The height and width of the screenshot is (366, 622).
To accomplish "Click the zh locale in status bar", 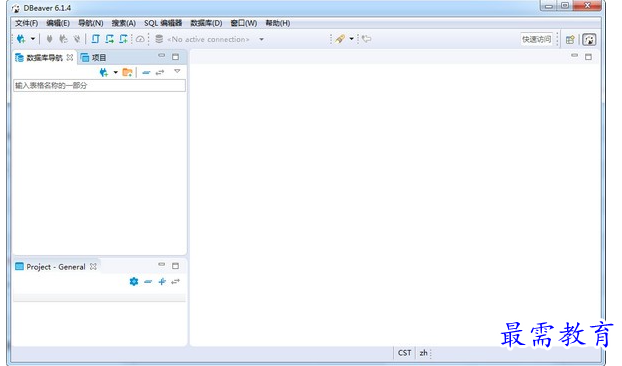I will pyautogui.click(x=423, y=353).
